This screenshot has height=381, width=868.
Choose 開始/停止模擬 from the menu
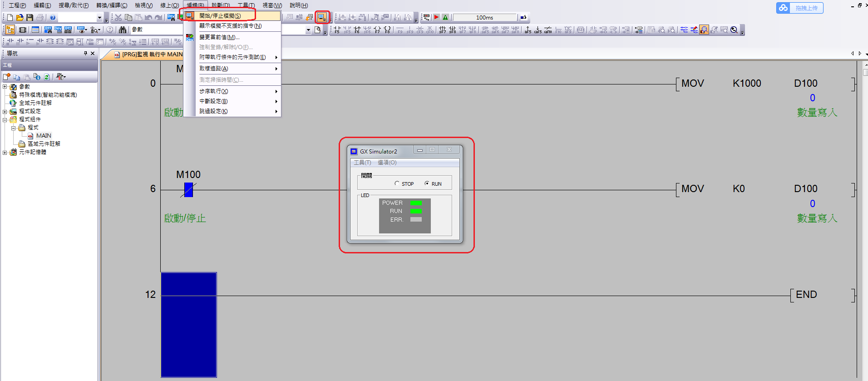pyautogui.click(x=220, y=16)
